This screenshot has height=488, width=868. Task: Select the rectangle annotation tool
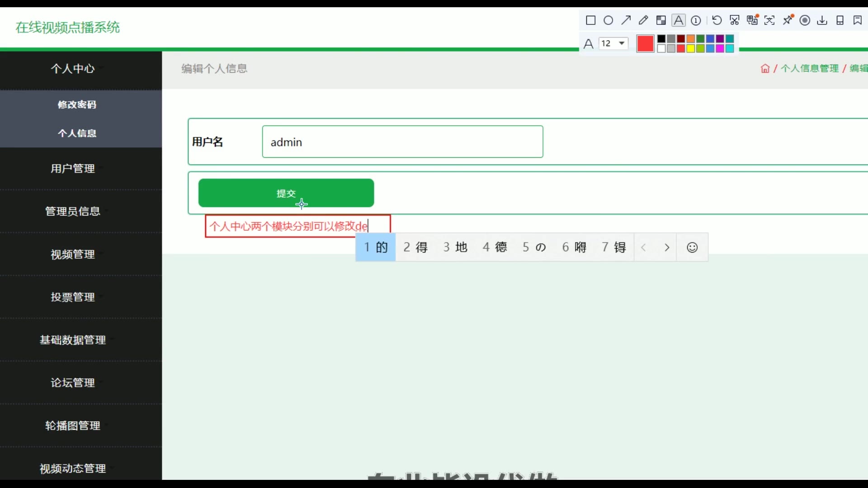590,20
